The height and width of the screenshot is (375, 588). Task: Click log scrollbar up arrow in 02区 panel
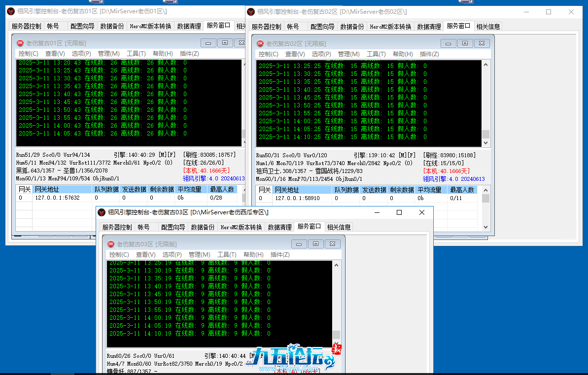[x=485, y=65]
